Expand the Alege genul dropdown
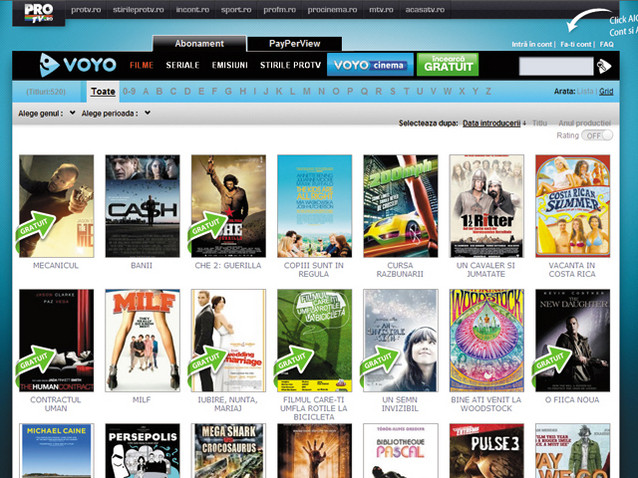Screen dimensions: 638x478 tap(46, 113)
